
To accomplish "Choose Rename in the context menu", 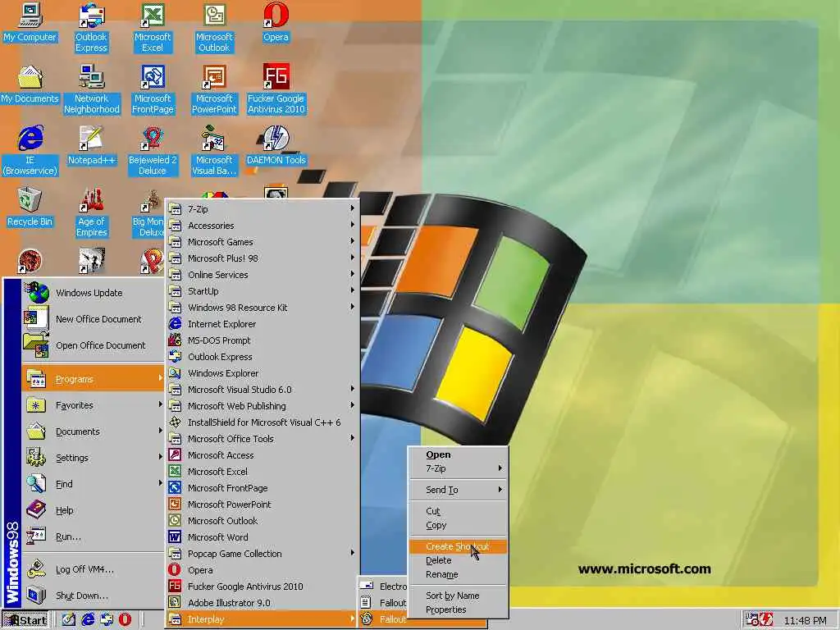I will point(458,574).
